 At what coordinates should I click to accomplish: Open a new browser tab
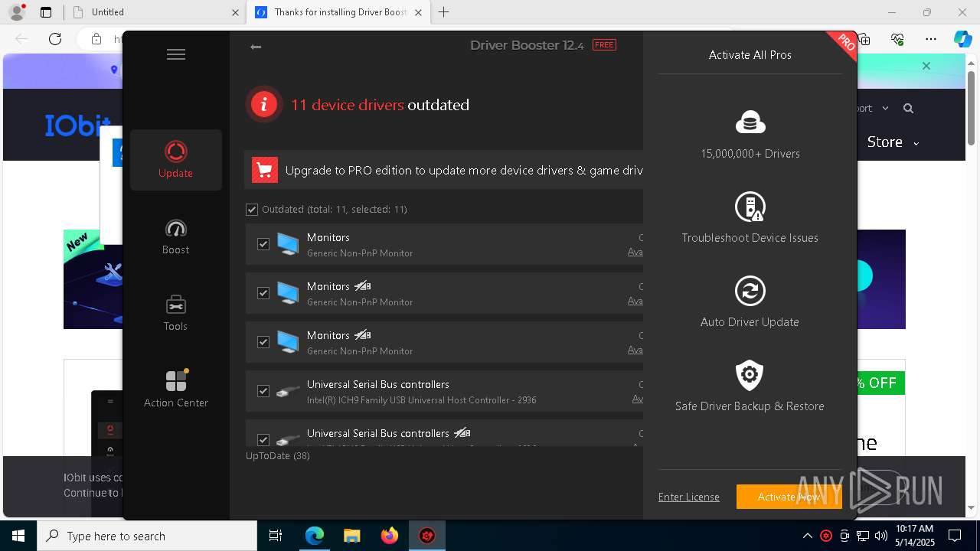pyautogui.click(x=443, y=12)
